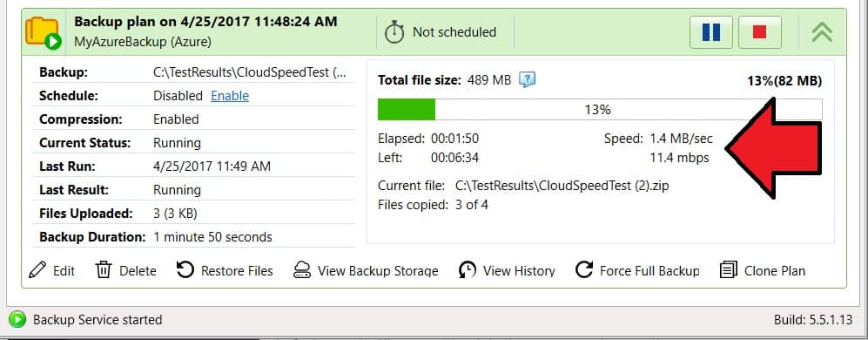
Task: Pause the running backup plan
Action: (710, 32)
